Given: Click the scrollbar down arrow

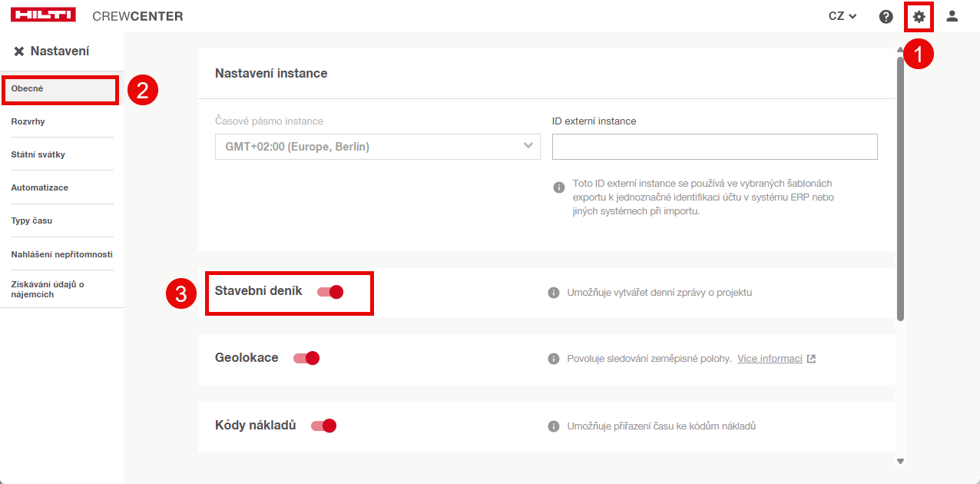Looking at the screenshot, I should click(900, 461).
